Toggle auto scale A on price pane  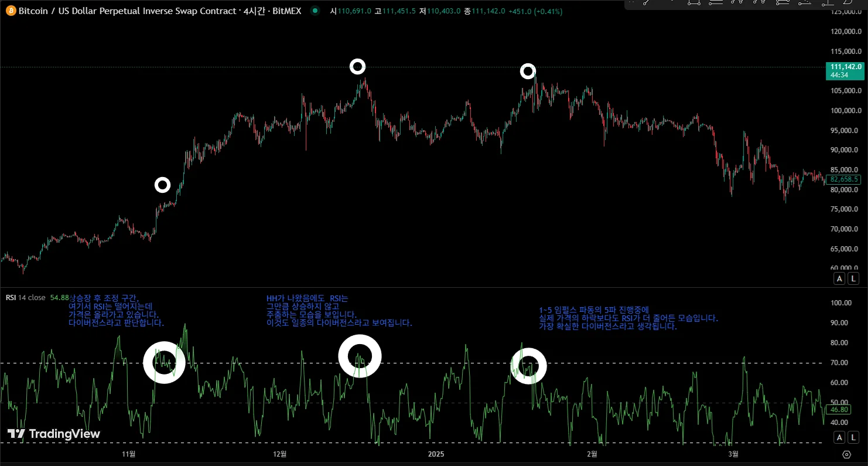point(839,278)
